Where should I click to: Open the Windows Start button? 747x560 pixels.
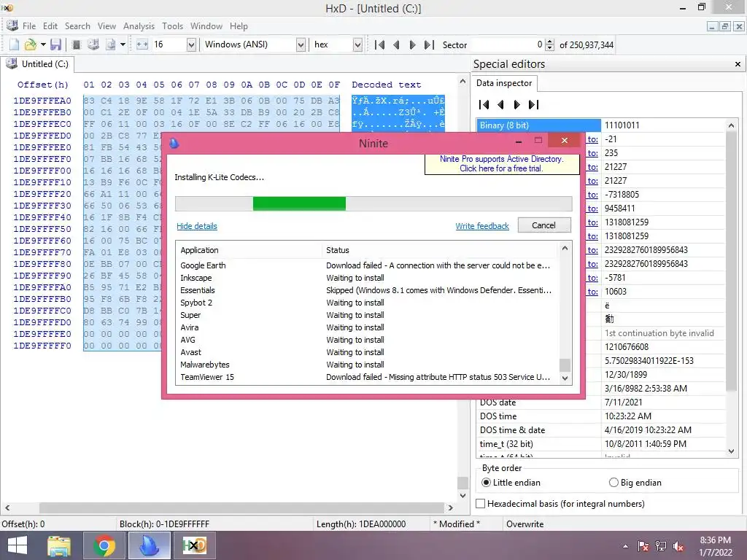coord(18,545)
